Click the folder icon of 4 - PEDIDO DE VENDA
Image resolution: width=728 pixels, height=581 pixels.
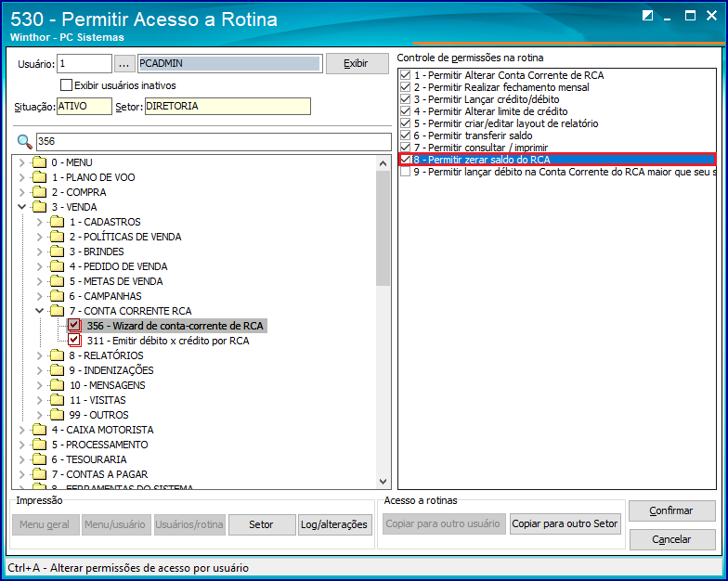[58, 266]
